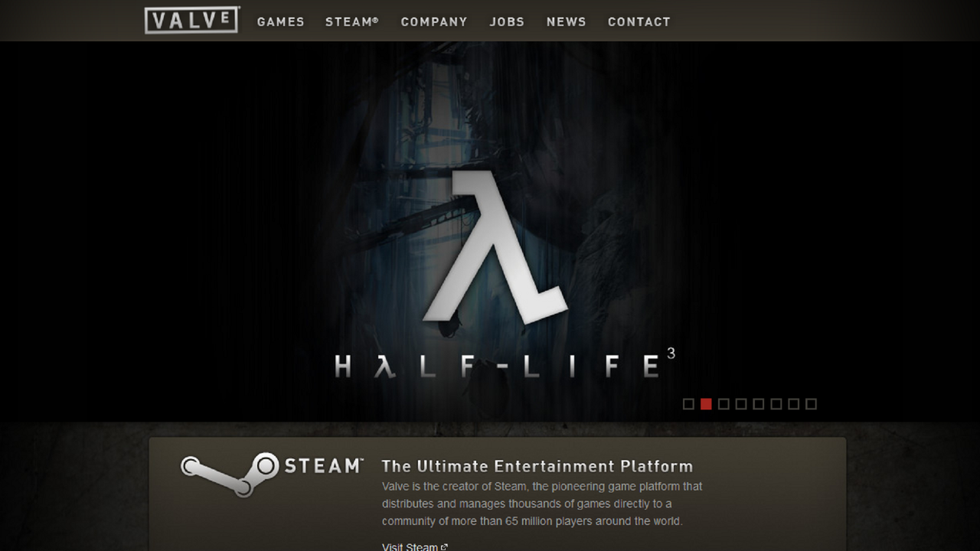Open the Jobs page
Viewport: 980px width, 551px height.
click(508, 22)
